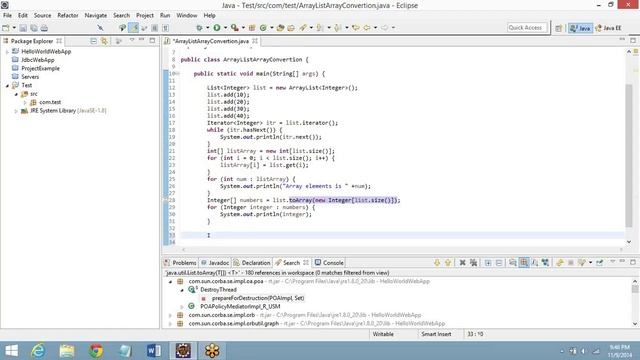The image size is (640, 360).
Task: Click the Last Edit Location arrow icon
Action: pyautogui.click(x=356, y=28)
